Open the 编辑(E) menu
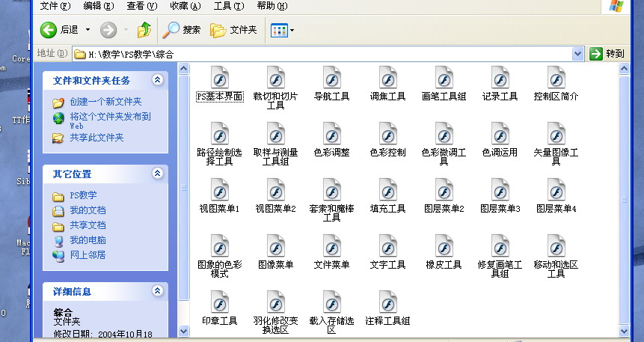Viewport: 644px width, 342px height. click(x=99, y=6)
